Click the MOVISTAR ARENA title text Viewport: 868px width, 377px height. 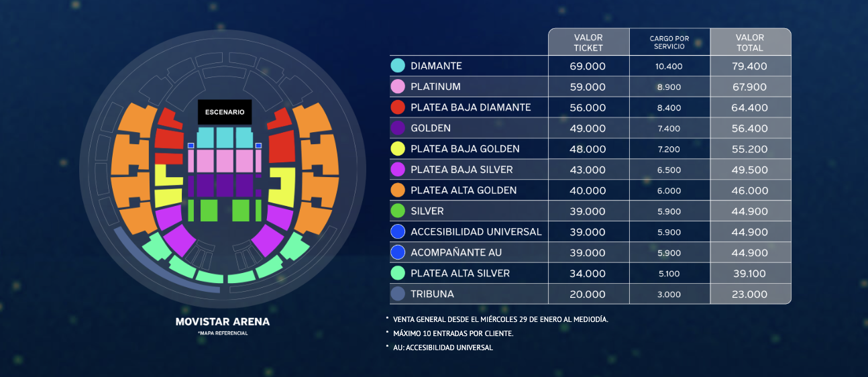click(x=223, y=321)
